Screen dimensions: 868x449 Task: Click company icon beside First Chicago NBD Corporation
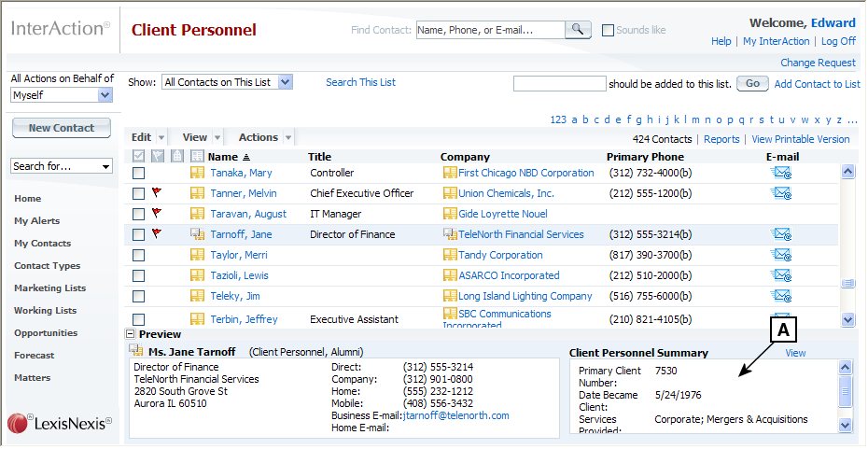point(450,174)
